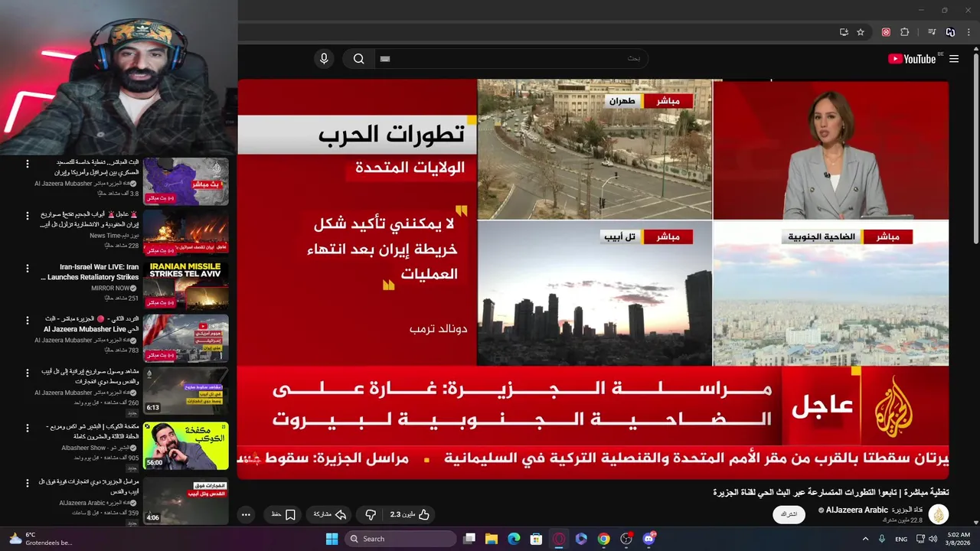Open the IRANIAN MISSILE STRIKES TEL AVIV thumbnail
Screen dimensions: 980x551
[x=186, y=286]
